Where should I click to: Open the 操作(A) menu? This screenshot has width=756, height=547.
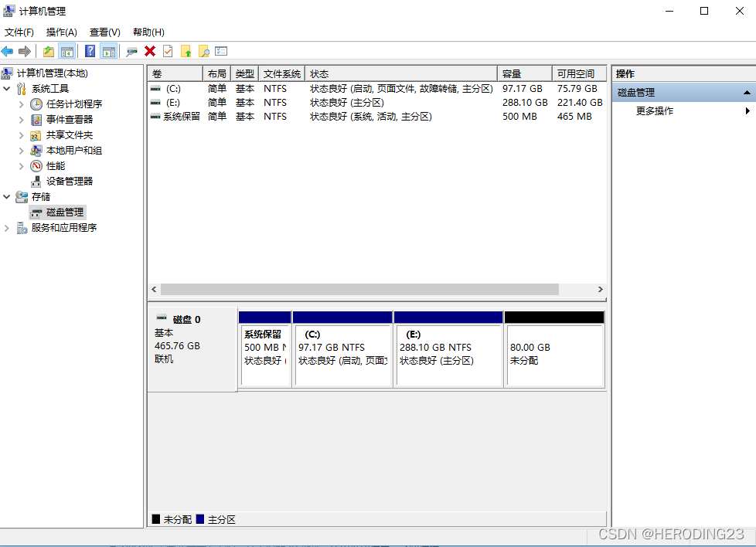click(x=61, y=32)
